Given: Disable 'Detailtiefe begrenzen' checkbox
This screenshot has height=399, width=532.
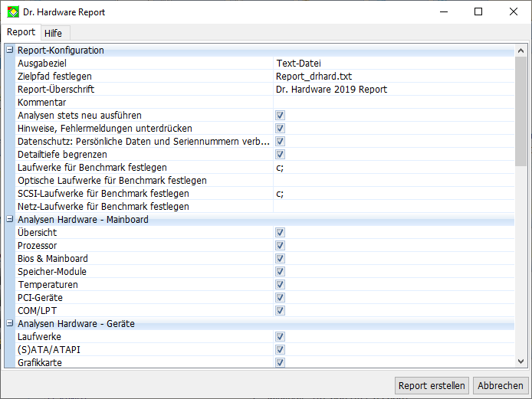Looking at the screenshot, I should (x=281, y=155).
